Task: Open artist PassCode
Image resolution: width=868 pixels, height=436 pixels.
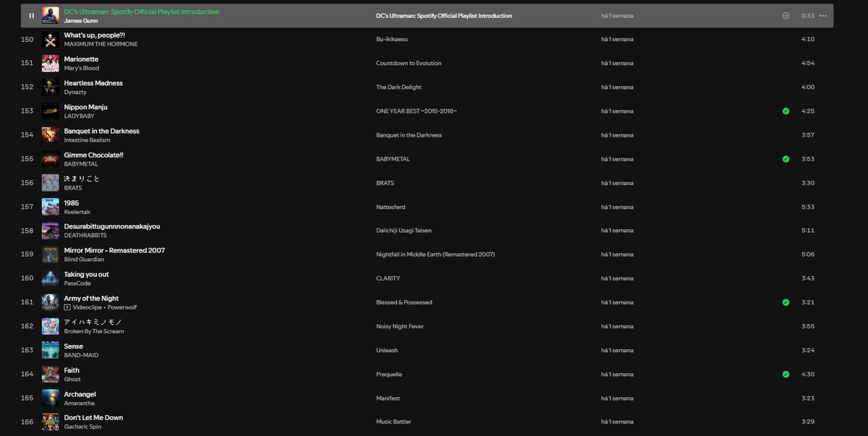Action: tap(78, 283)
